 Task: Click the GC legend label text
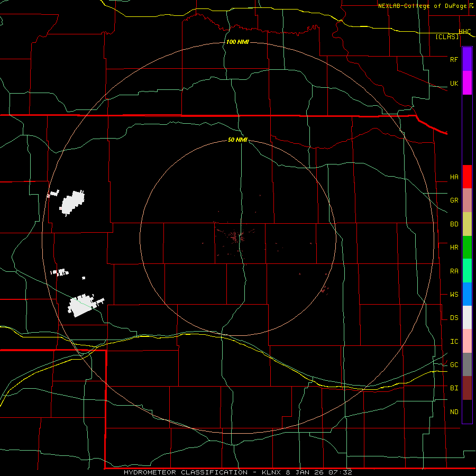(x=454, y=365)
